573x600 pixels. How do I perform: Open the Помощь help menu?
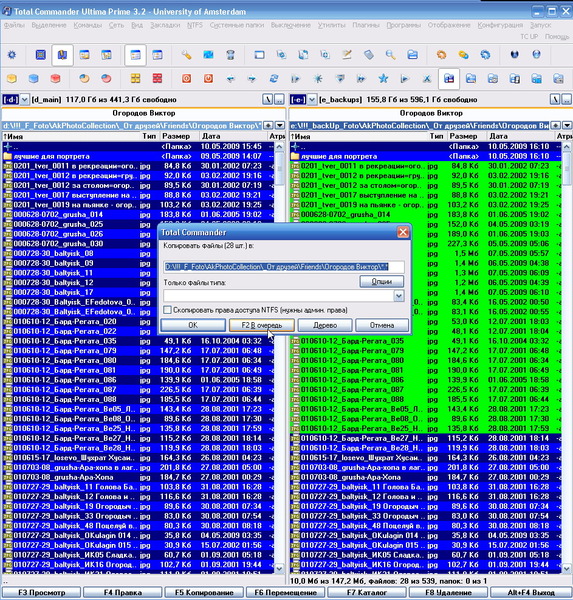pyautogui.click(x=557, y=37)
